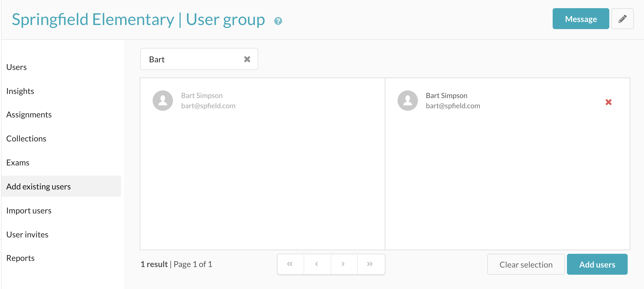The height and width of the screenshot is (289, 644).
Task: Click Bart Simpson name in selected panel
Action: [x=447, y=95]
